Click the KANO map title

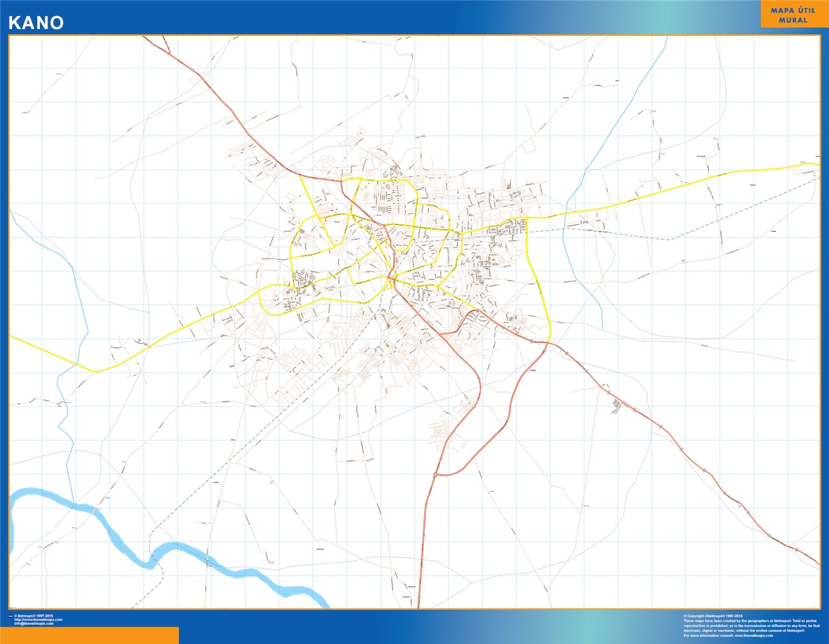pyautogui.click(x=36, y=22)
